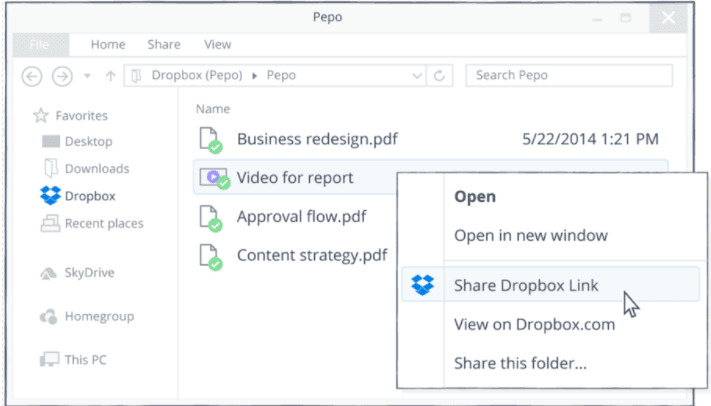Switch to the View ribbon tab

coord(217,44)
